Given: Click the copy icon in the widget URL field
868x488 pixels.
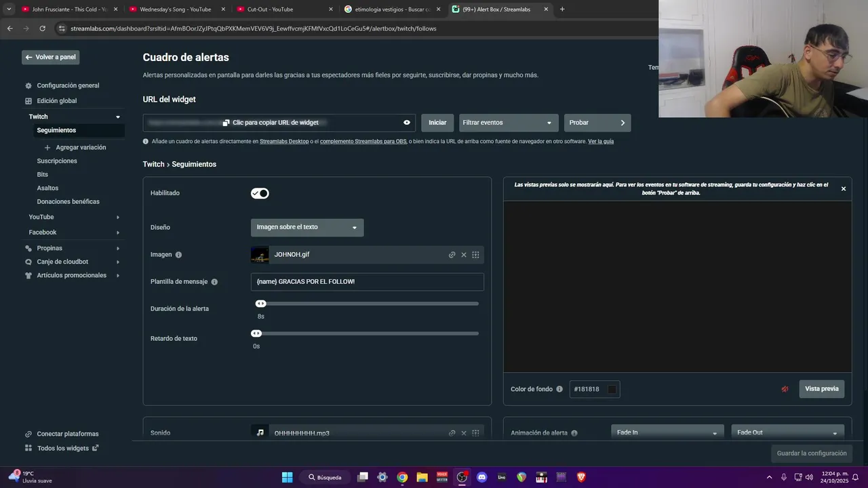Looking at the screenshot, I should 226,123.
